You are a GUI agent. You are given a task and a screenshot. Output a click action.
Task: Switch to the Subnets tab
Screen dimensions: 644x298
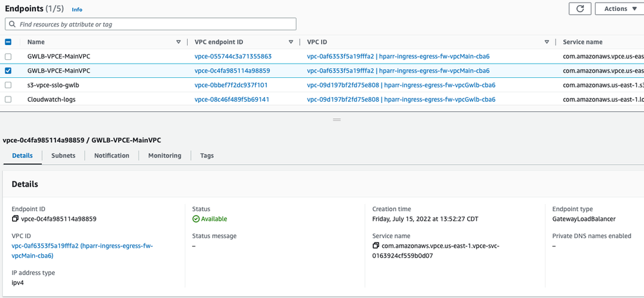coord(63,156)
